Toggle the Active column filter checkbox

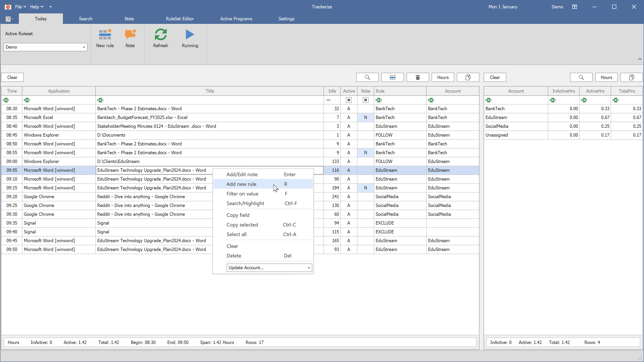tap(348, 100)
